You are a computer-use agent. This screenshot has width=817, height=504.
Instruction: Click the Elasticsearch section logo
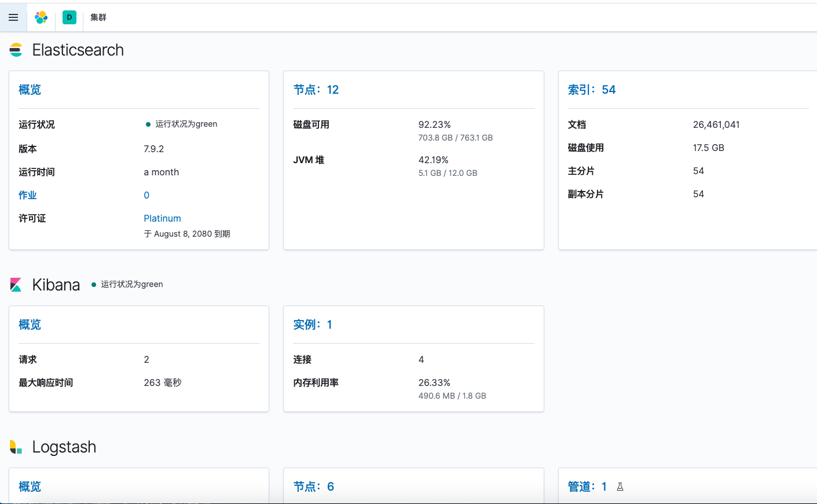coord(16,50)
